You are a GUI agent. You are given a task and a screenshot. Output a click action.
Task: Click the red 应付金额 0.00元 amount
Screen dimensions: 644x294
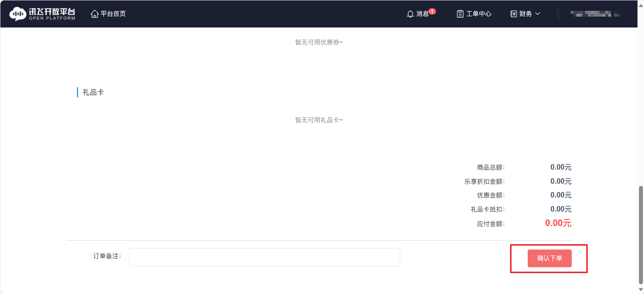558,223
